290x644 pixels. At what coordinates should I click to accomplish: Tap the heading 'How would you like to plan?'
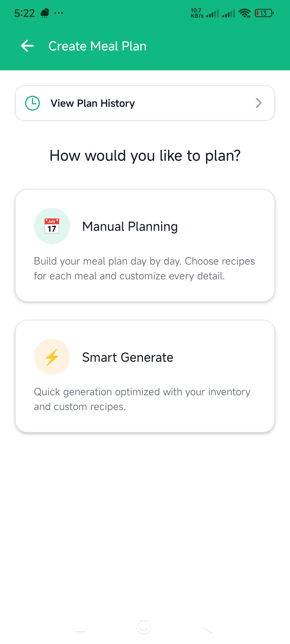145,155
